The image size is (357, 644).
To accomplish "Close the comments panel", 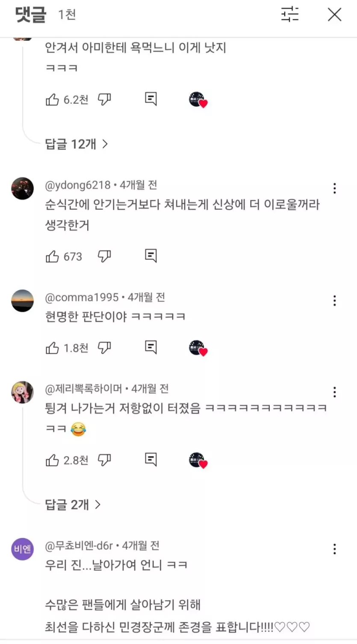I will tap(334, 15).
